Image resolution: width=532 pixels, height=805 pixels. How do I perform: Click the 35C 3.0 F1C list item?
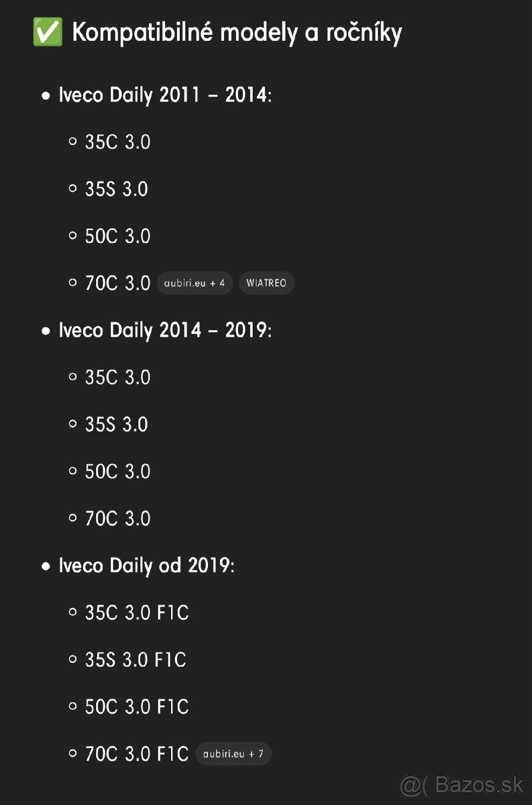click(136, 612)
